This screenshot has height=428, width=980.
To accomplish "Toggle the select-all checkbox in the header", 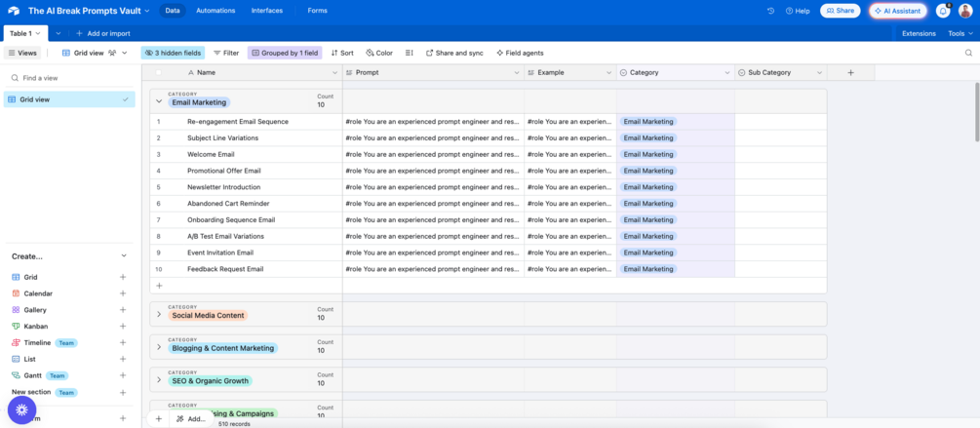I will tap(159, 72).
